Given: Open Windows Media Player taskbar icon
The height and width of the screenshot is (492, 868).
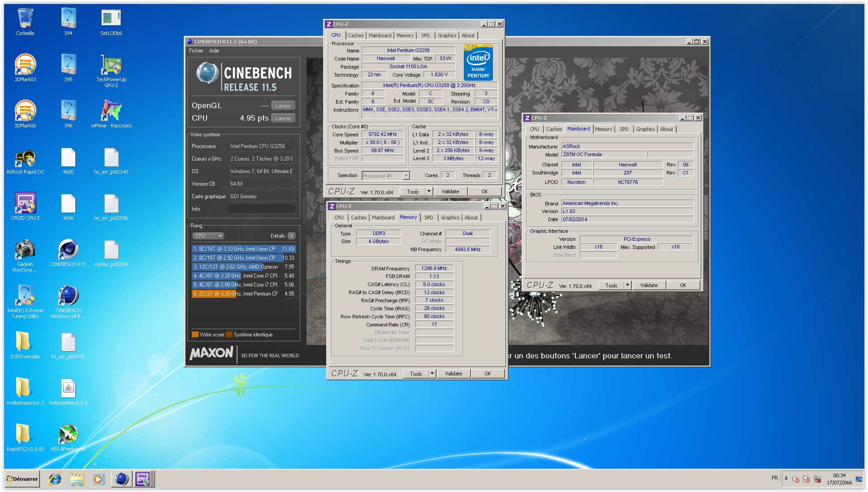Looking at the screenshot, I should tap(99, 479).
